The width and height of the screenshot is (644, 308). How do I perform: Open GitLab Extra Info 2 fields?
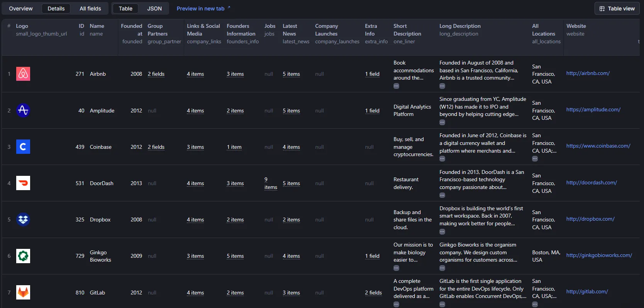(373, 293)
